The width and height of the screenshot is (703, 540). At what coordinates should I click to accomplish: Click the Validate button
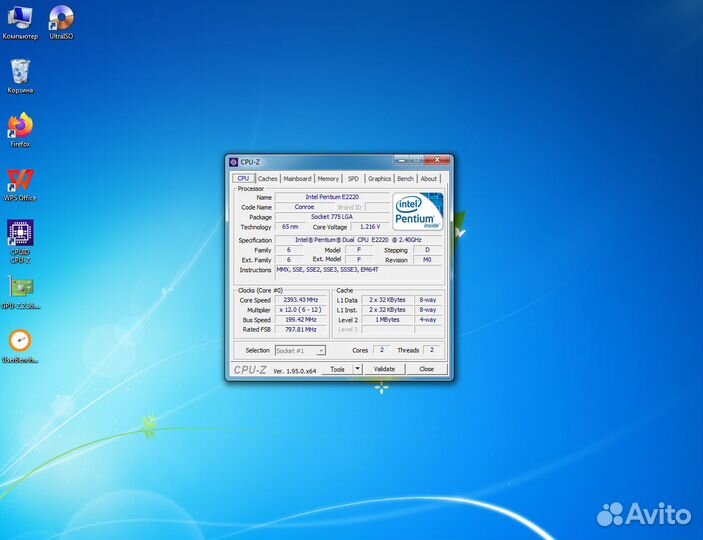click(x=384, y=369)
